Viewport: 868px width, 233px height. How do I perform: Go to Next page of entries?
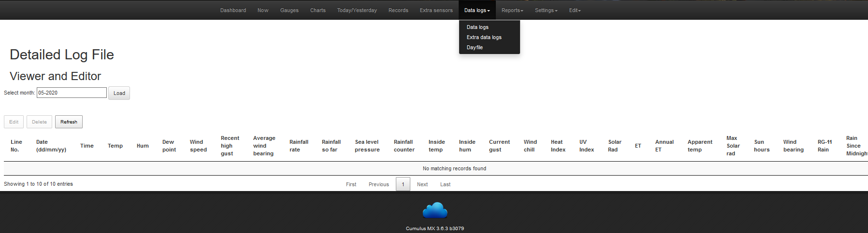click(422, 184)
